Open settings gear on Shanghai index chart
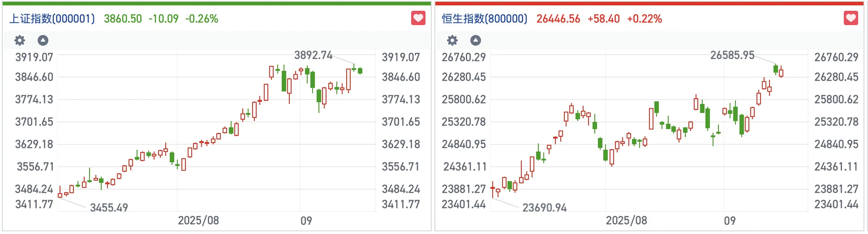Viewport: 868px width, 234px height. click(x=20, y=40)
